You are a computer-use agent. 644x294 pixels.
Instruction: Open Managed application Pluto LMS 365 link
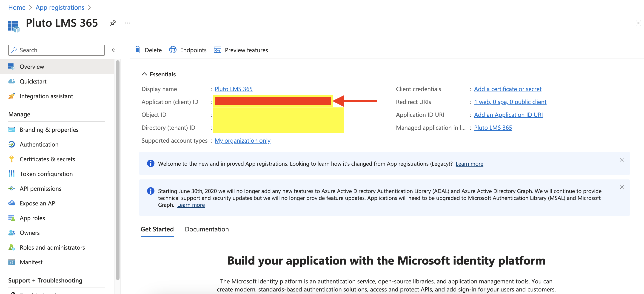[493, 128]
